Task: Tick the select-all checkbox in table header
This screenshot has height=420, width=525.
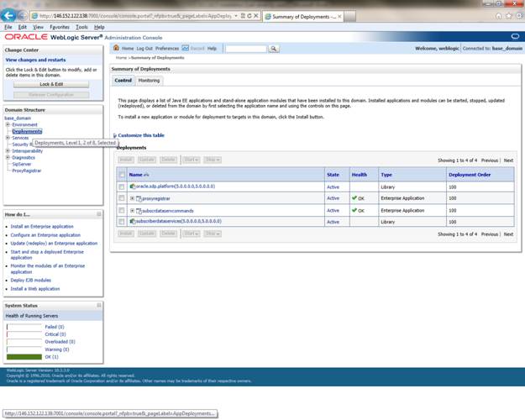Action: pos(122,174)
